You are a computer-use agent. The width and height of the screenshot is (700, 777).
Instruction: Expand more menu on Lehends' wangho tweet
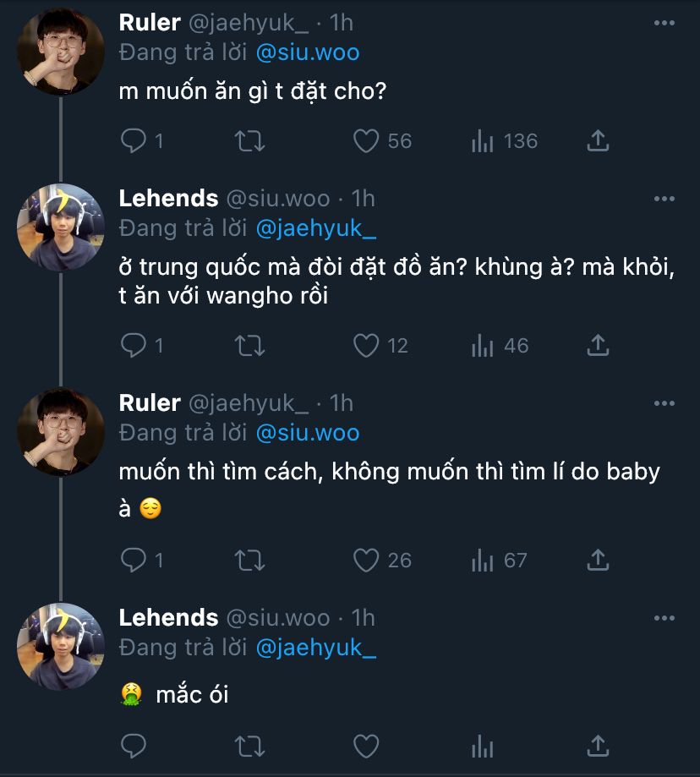click(x=664, y=199)
